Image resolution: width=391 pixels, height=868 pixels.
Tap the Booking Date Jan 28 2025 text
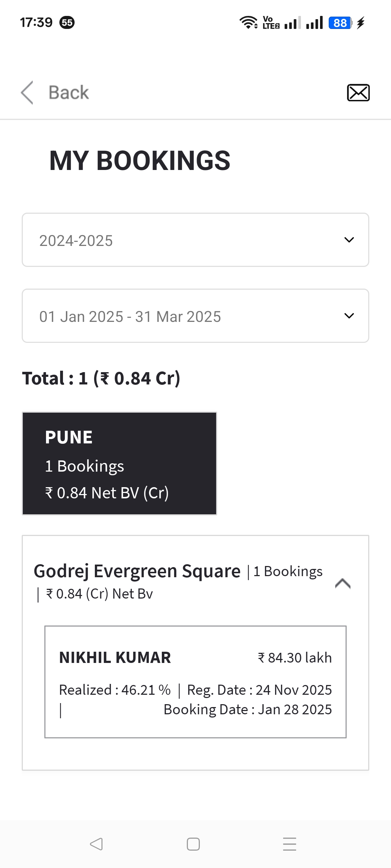tap(248, 710)
